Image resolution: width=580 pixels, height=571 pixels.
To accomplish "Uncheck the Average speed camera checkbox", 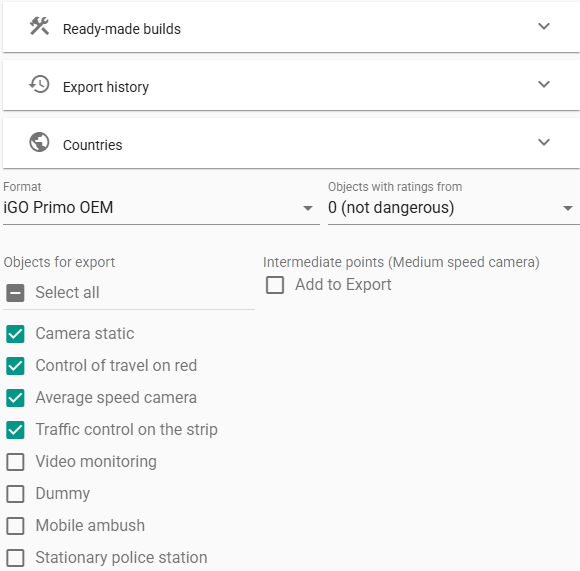I will click(15, 398).
